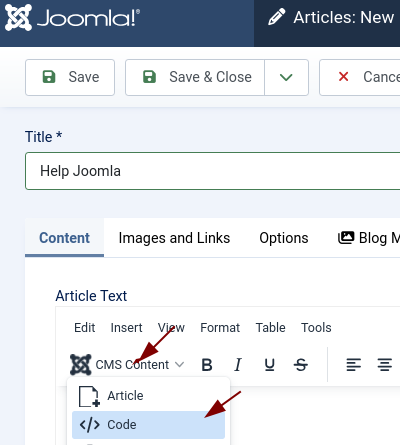The height and width of the screenshot is (445, 400).
Task: Toggle Italic formatting
Action: click(x=238, y=365)
